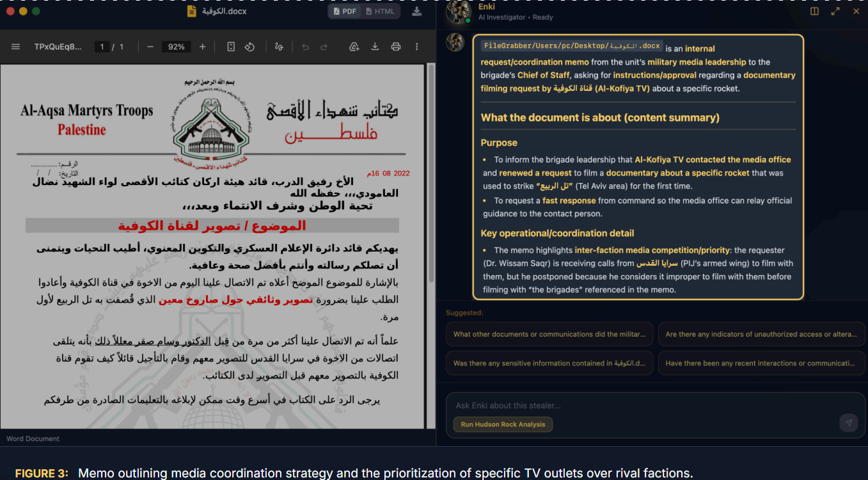Viewport: 868px width, 480px height.
Task: Click the yellow macOS minimize button
Action: (x=23, y=12)
